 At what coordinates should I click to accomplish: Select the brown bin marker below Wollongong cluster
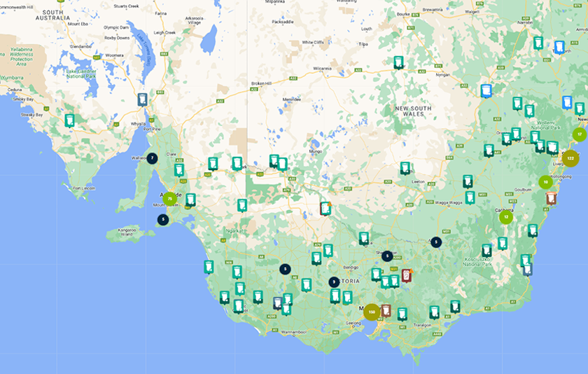[552, 198]
